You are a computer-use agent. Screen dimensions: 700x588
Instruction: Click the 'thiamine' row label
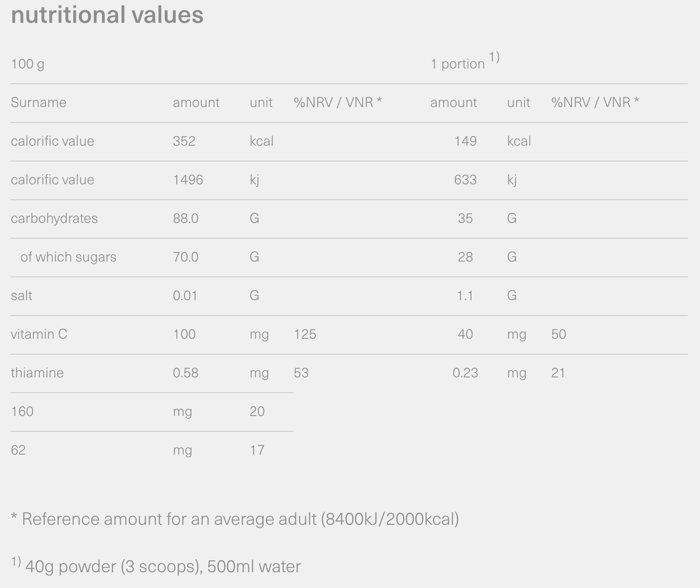pyautogui.click(x=37, y=373)
